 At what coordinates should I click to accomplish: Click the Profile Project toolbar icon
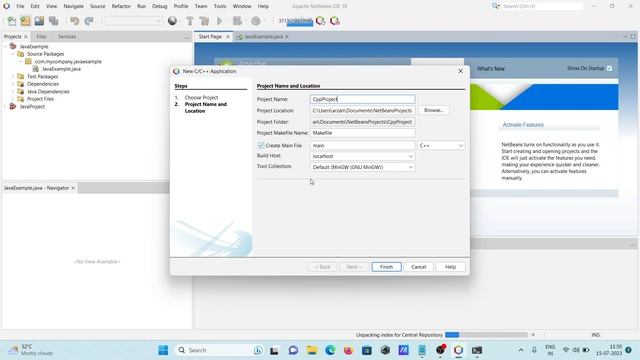[x=256, y=21]
